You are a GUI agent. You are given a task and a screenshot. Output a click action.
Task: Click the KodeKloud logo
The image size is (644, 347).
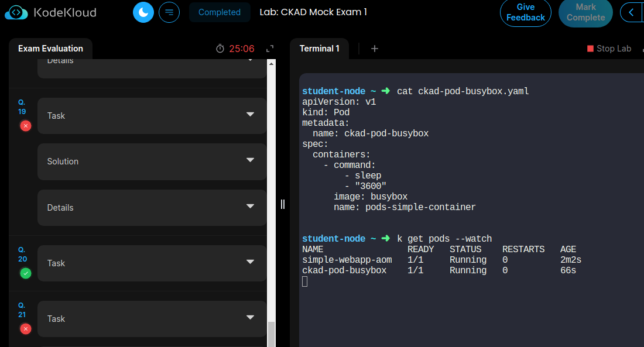click(50, 12)
